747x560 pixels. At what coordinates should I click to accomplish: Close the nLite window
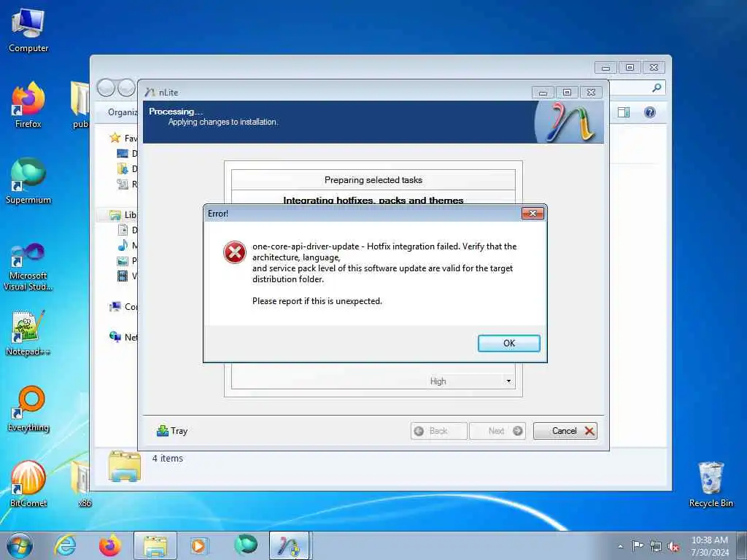pyautogui.click(x=591, y=93)
